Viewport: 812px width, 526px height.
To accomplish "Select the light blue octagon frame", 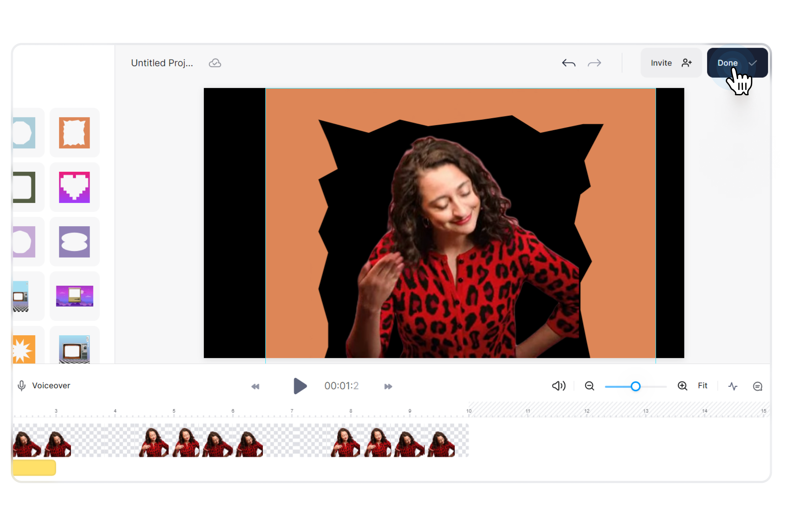I will [x=24, y=133].
